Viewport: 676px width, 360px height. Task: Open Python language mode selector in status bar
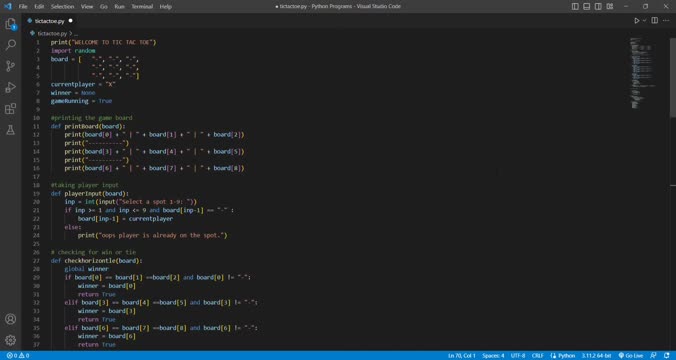(563, 356)
